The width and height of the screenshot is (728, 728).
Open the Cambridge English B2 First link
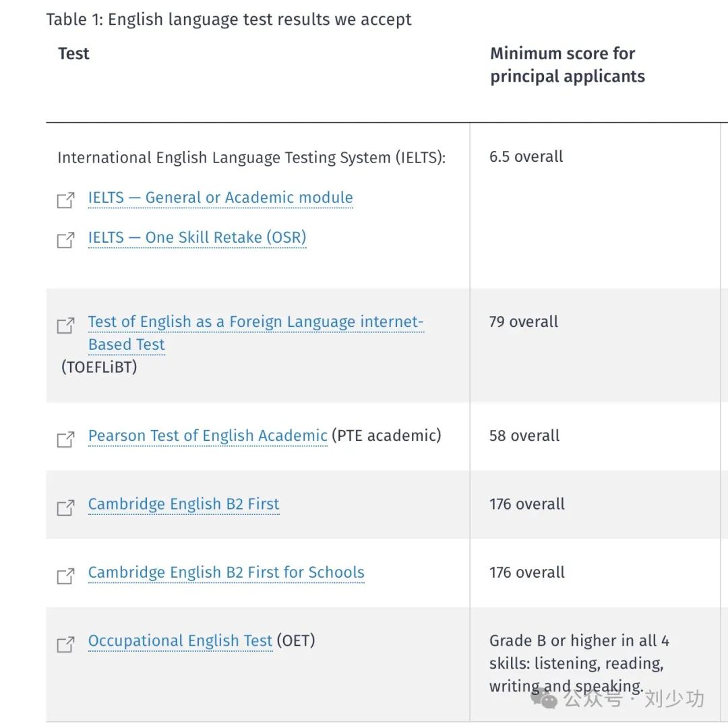[x=183, y=504]
